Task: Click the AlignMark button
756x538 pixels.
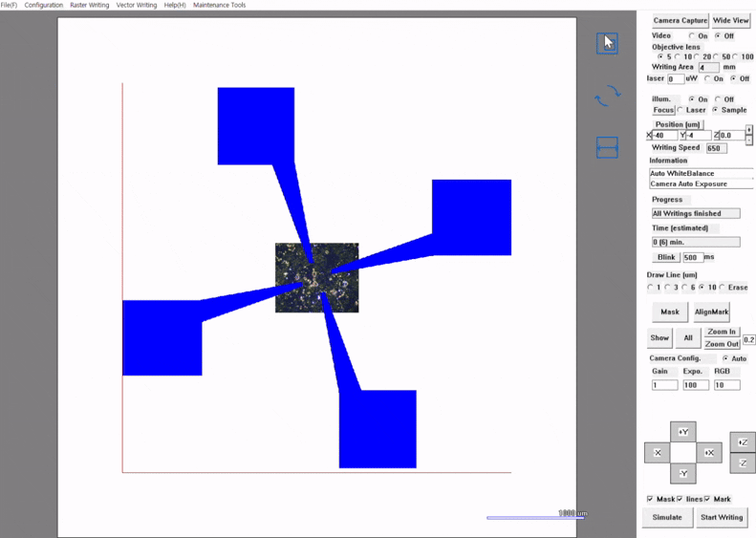Action: [712, 312]
